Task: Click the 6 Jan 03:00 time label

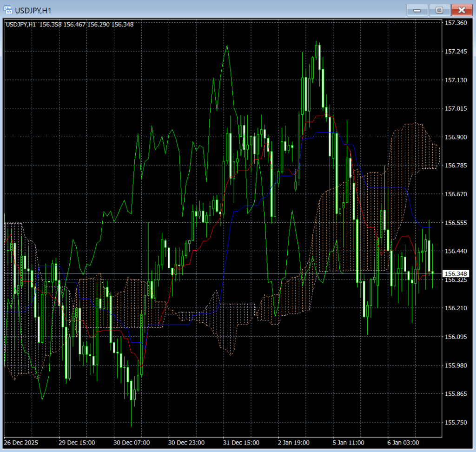Action: point(404,442)
